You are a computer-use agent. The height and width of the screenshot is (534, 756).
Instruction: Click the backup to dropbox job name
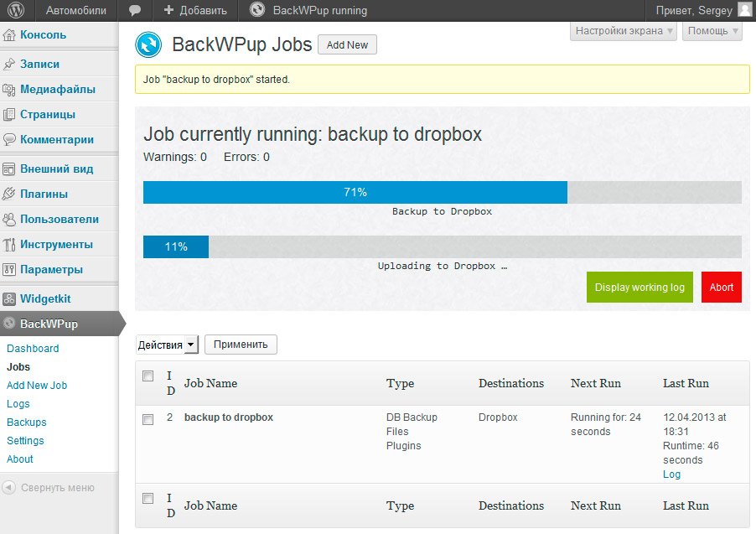click(229, 417)
